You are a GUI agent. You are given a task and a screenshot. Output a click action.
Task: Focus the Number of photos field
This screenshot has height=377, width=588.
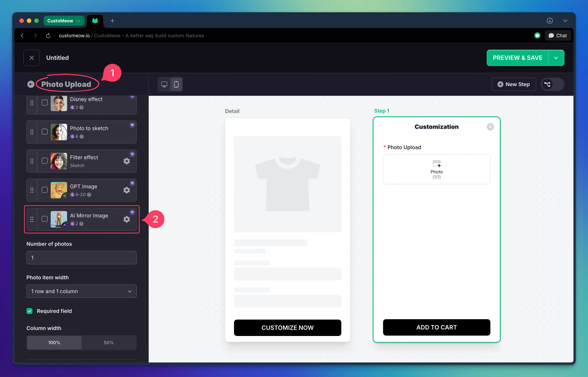coord(81,258)
